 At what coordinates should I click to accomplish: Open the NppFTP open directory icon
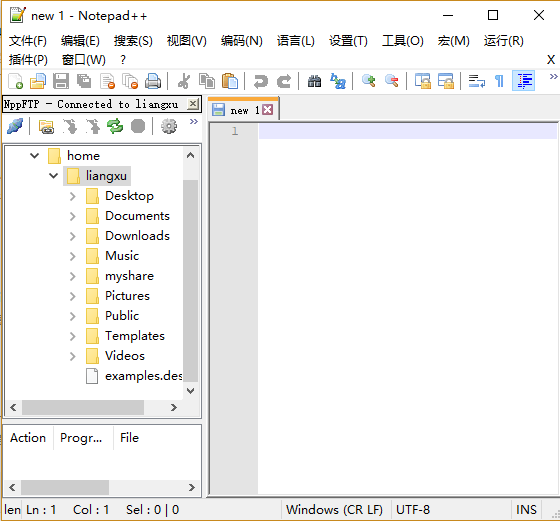[46, 126]
